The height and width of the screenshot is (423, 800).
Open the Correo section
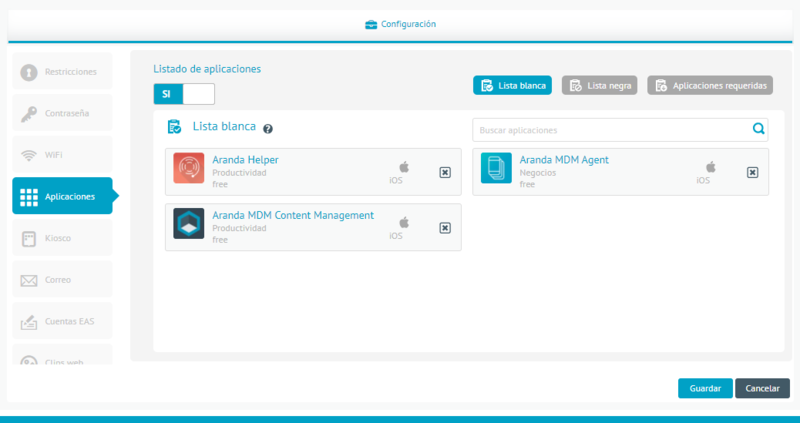click(62, 280)
